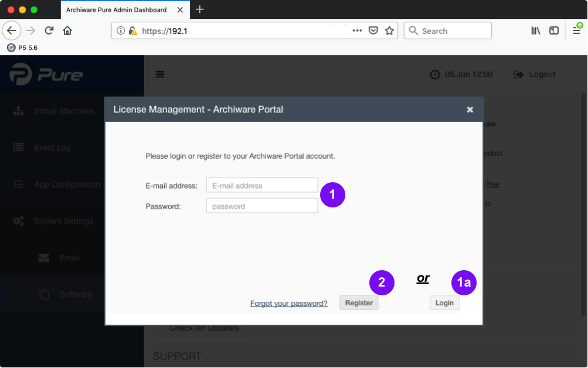
Task: Click the Register button
Action: pyautogui.click(x=359, y=303)
